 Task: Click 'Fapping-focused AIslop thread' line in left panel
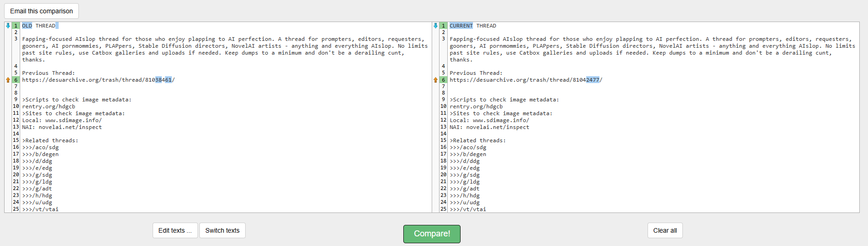click(225, 50)
